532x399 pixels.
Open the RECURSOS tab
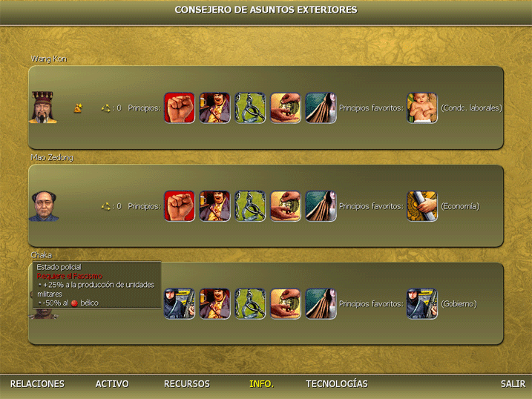pos(186,383)
